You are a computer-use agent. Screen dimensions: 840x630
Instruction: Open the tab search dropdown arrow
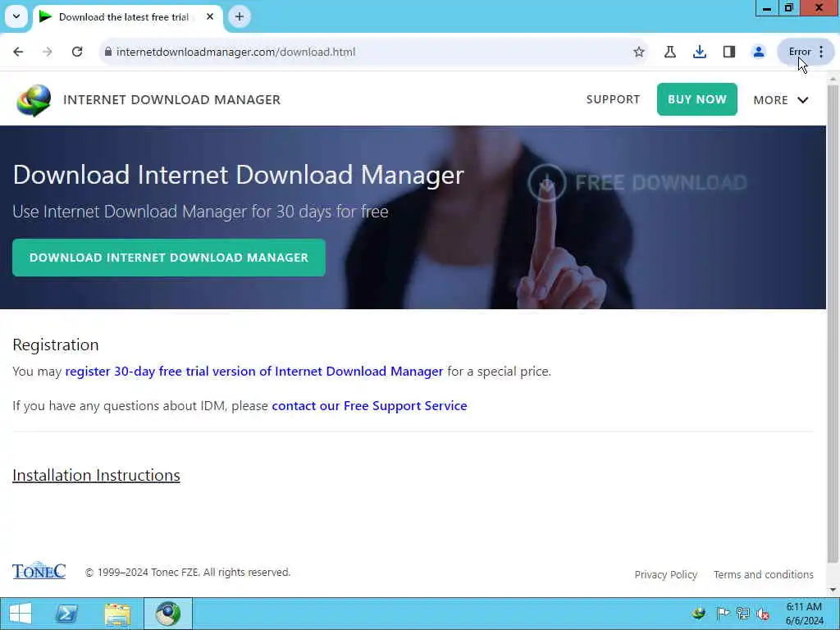[16, 16]
